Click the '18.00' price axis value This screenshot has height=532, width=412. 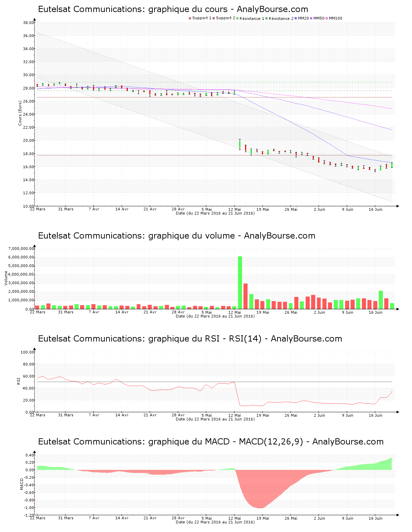(x=28, y=154)
